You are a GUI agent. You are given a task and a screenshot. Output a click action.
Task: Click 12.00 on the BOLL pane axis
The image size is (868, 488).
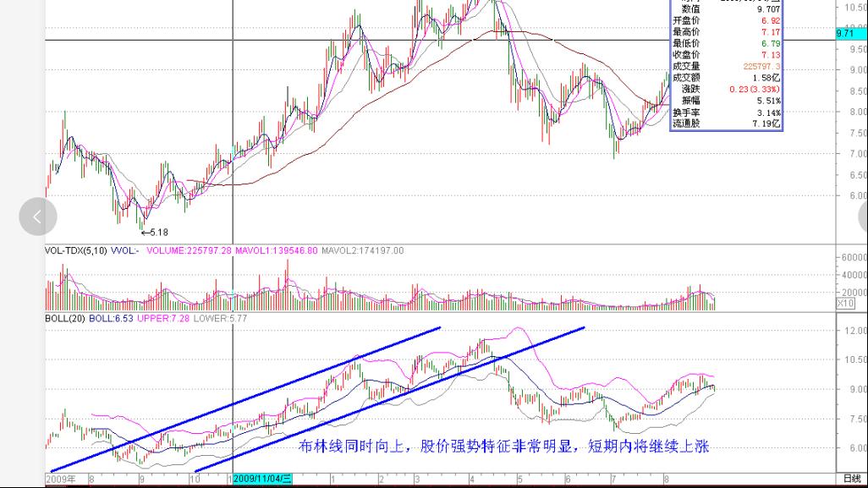click(856, 331)
